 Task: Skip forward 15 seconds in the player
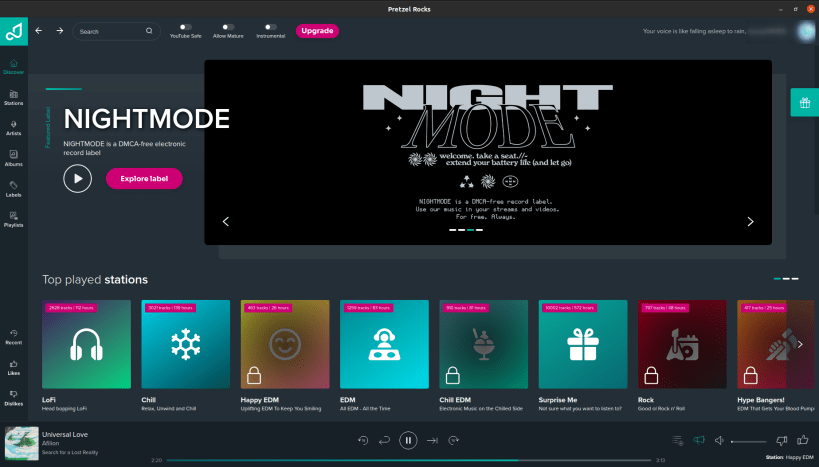coord(453,440)
